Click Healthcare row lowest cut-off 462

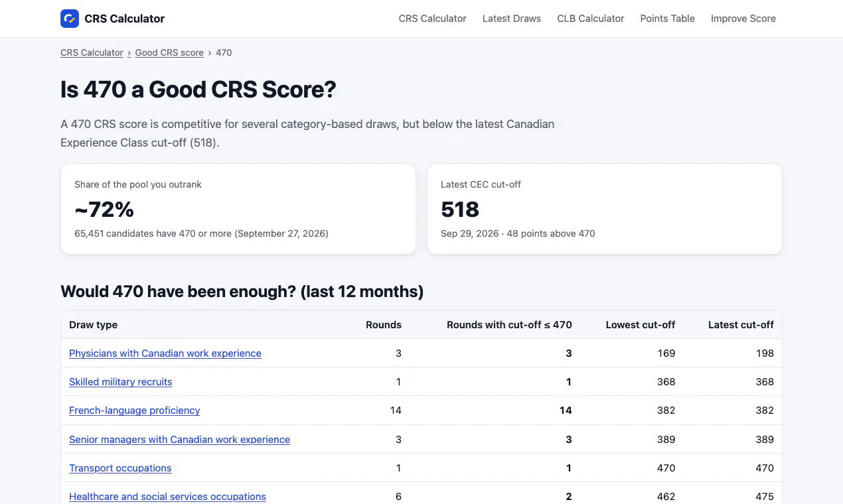point(666,497)
